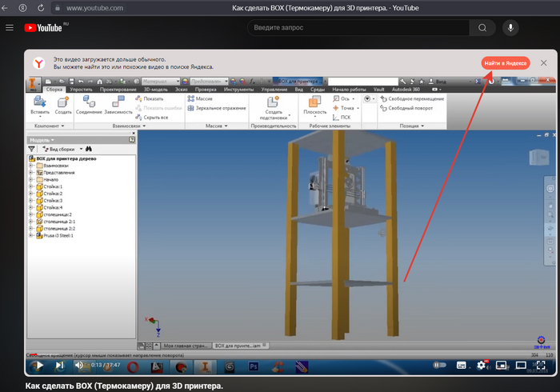Switch to the 'Управление' ribbon tab

274,90
